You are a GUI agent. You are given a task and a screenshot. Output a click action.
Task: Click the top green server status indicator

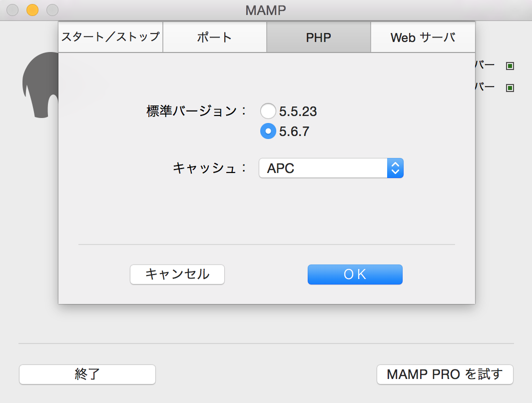point(510,65)
